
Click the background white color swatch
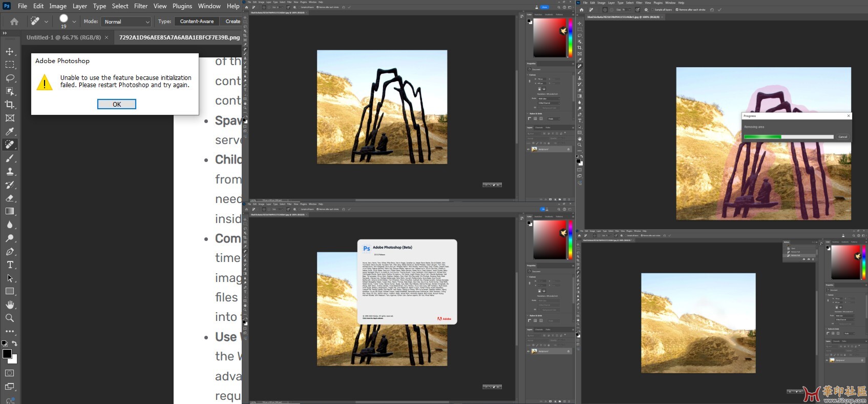coord(14,360)
